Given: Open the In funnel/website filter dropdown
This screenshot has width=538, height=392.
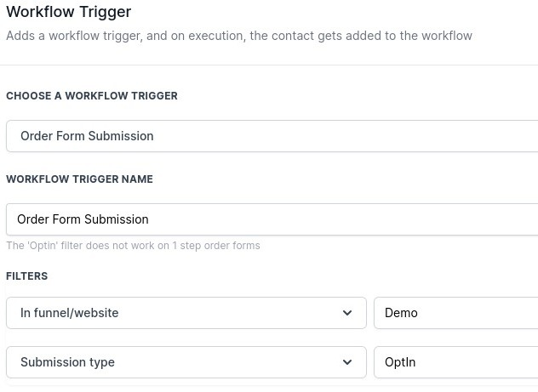Looking at the screenshot, I should (x=186, y=313).
